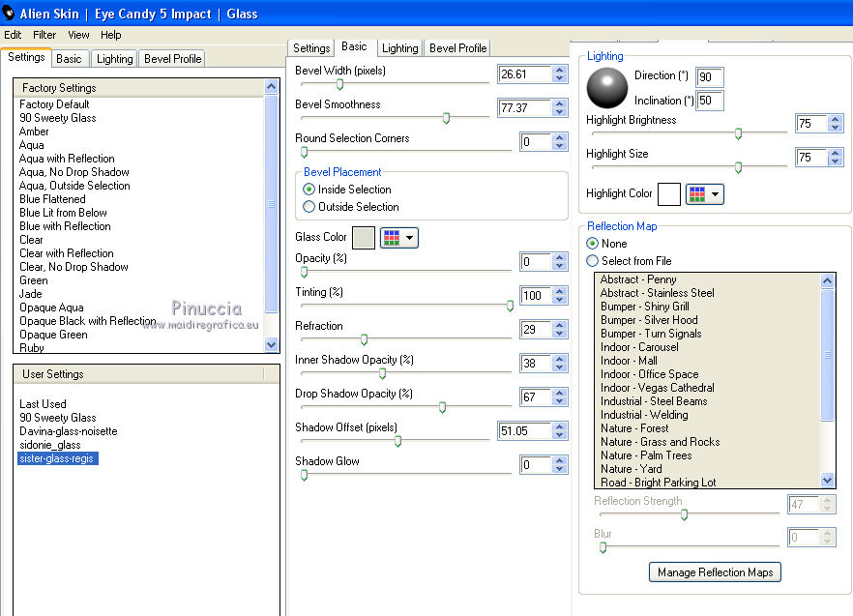Decrease Shadow Offset using the down arrow
This screenshot has height=616, width=853.
559,435
